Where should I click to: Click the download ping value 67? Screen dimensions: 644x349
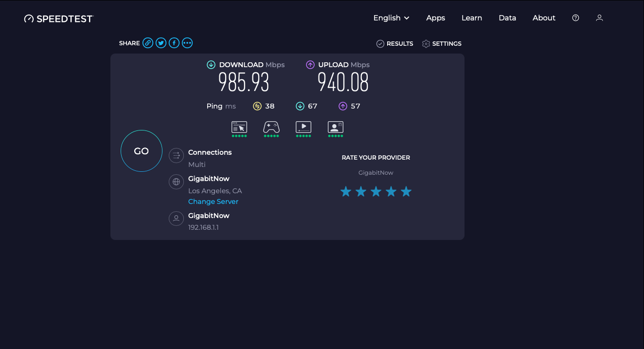(313, 106)
